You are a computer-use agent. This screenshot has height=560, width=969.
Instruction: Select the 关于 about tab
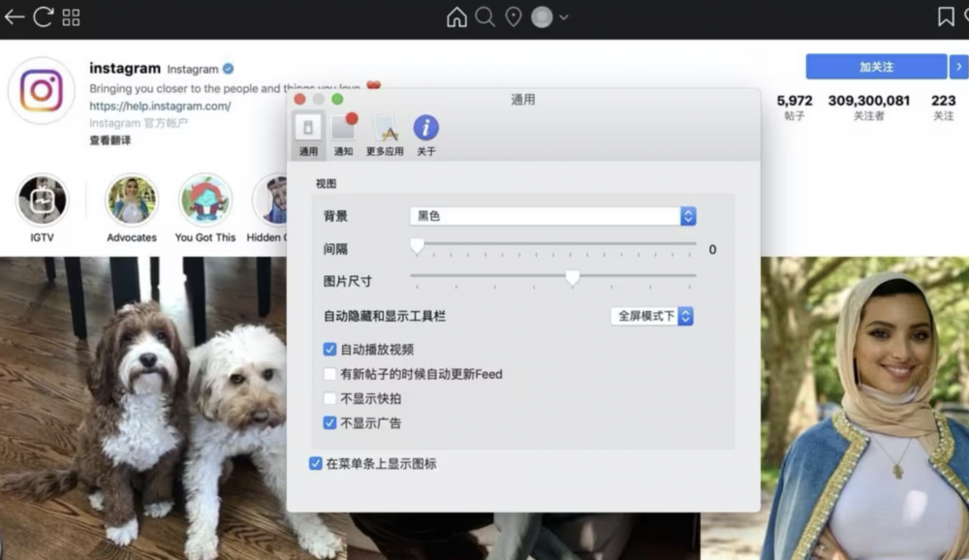pos(425,135)
